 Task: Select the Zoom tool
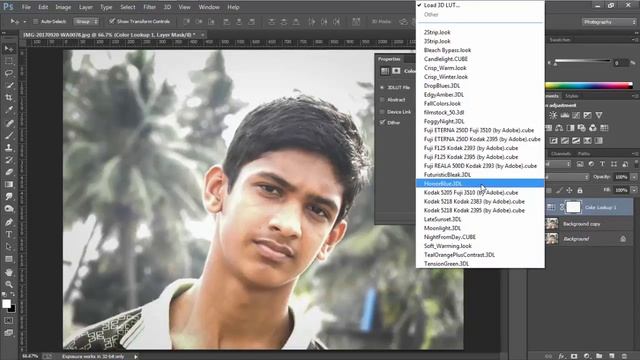pyautogui.click(x=9, y=284)
